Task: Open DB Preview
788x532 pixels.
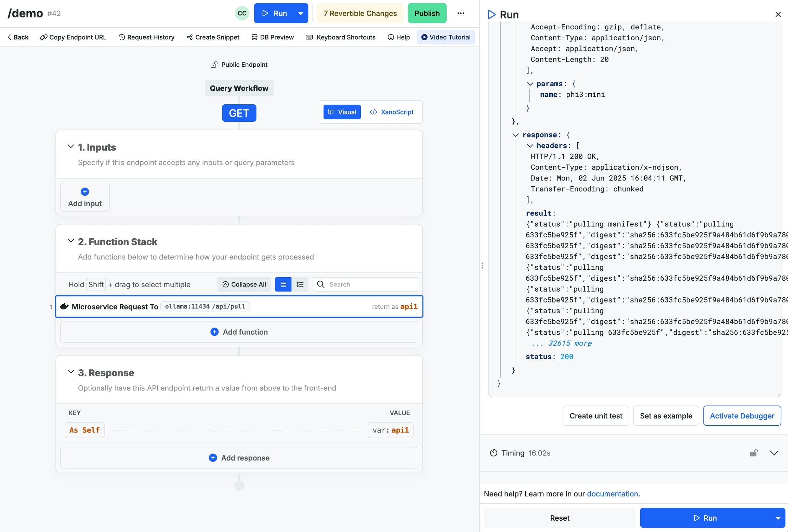Action: (273, 37)
